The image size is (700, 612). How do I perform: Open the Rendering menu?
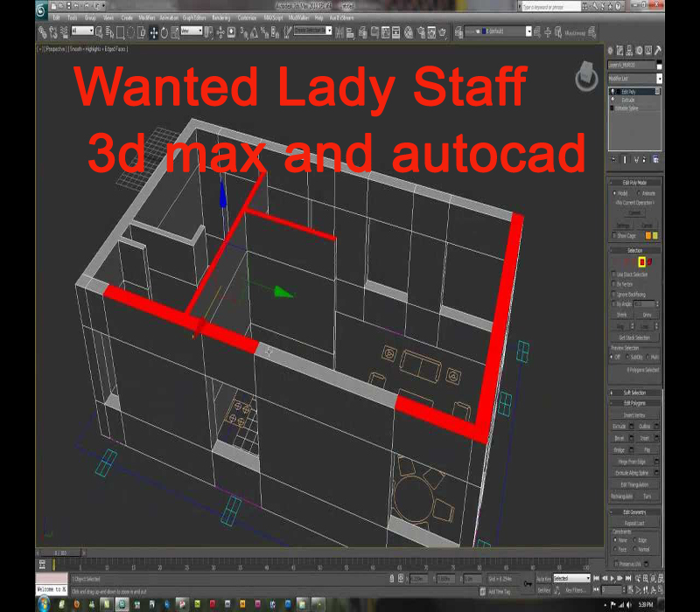click(x=221, y=17)
